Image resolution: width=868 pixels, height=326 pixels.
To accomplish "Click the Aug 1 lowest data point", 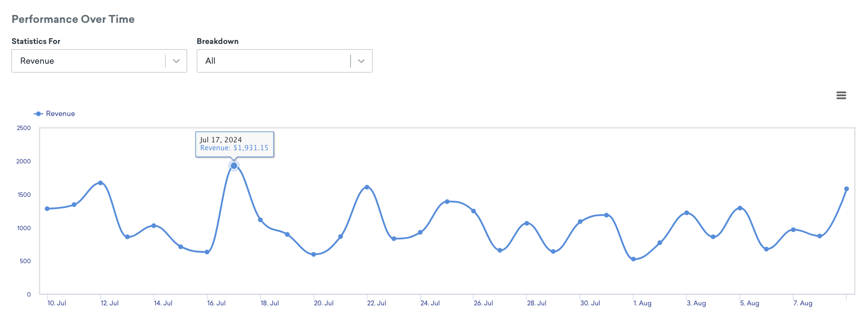I will pos(633,259).
